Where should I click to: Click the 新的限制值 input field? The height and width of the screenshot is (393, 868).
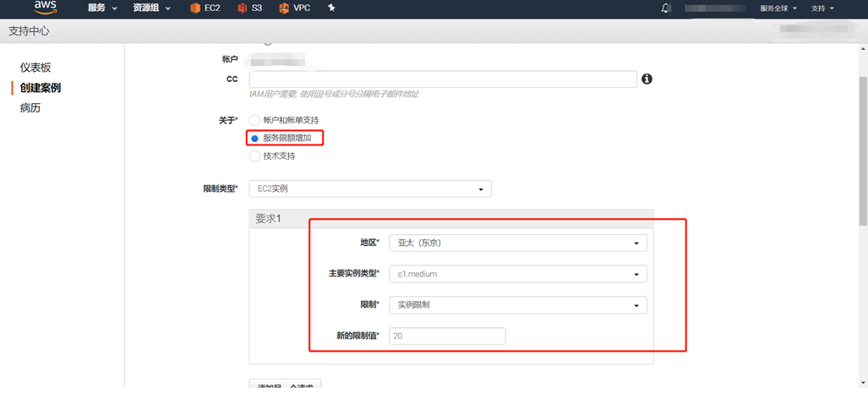(x=447, y=336)
